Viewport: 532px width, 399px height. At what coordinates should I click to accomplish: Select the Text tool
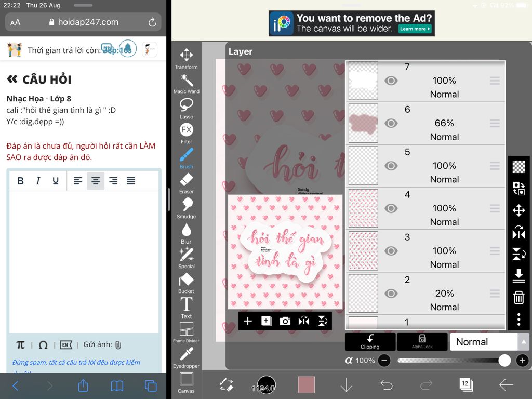click(x=187, y=308)
